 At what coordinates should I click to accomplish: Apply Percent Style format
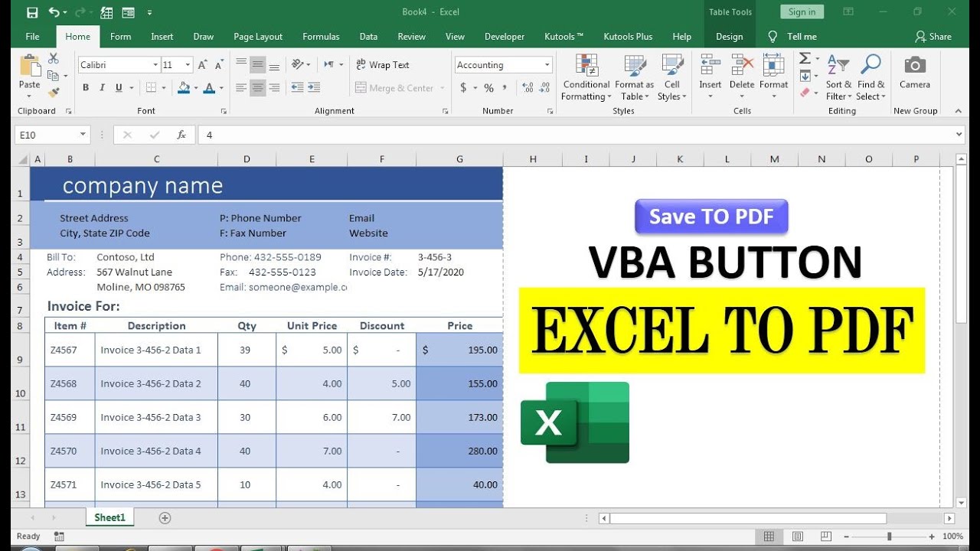tap(488, 88)
